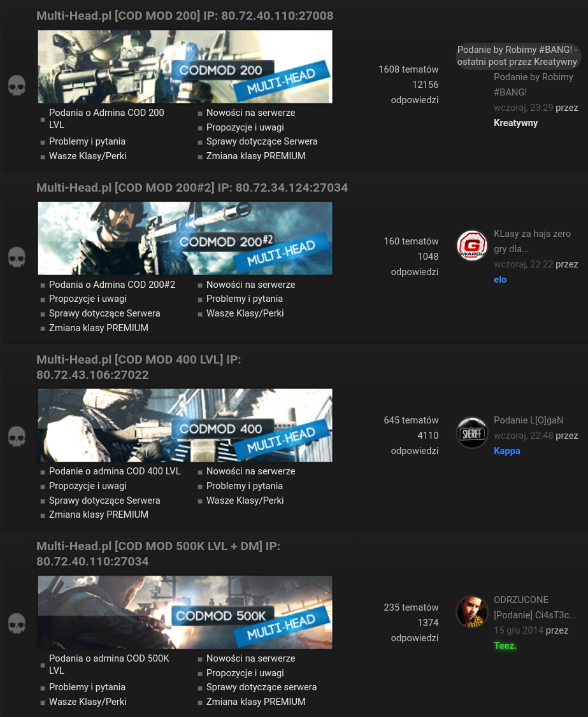
Task: Click the CODMOD 500K banner image
Action: [185, 612]
